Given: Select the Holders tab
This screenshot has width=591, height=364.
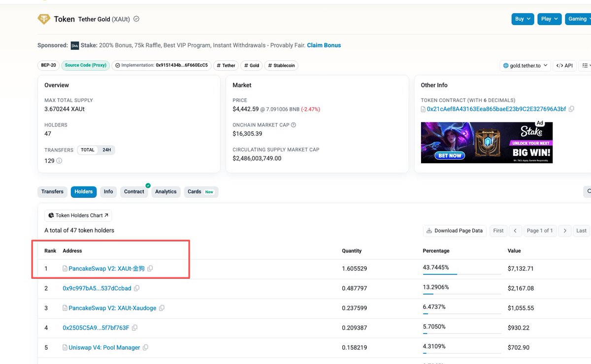Looking at the screenshot, I should point(84,192).
